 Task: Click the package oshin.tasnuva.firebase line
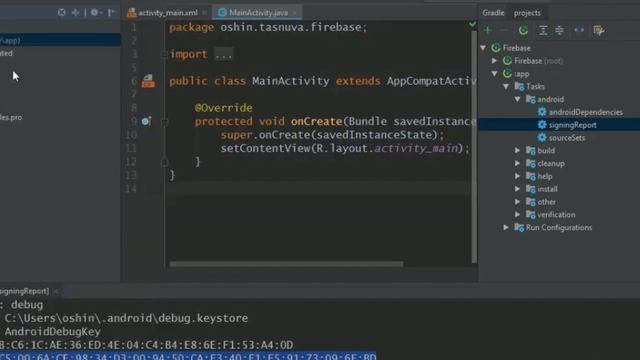tap(268, 27)
